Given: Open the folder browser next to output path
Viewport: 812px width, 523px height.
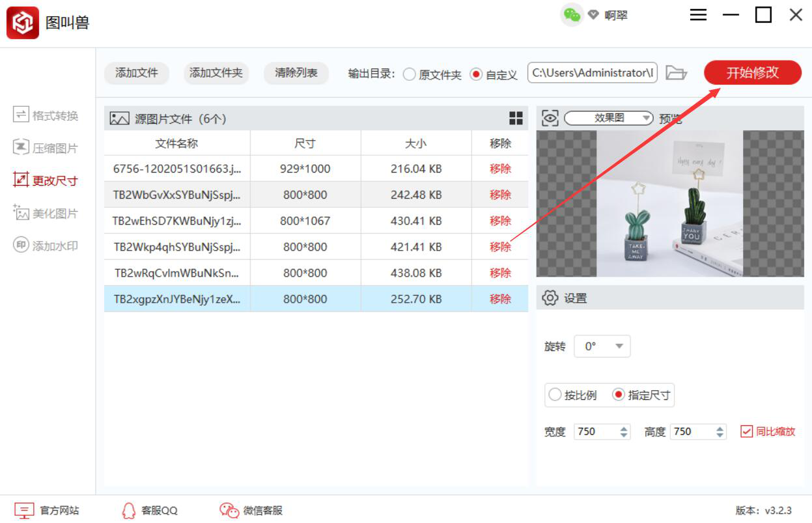Looking at the screenshot, I should (677, 73).
